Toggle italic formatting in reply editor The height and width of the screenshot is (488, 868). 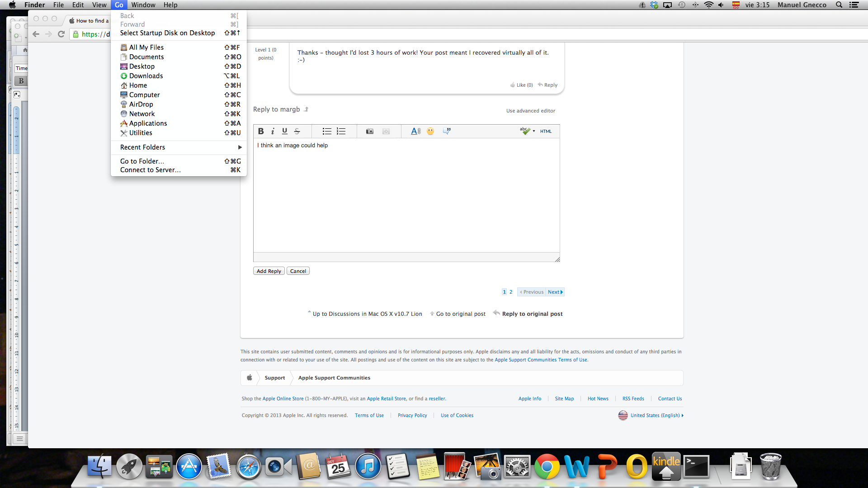[x=273, y=131]
